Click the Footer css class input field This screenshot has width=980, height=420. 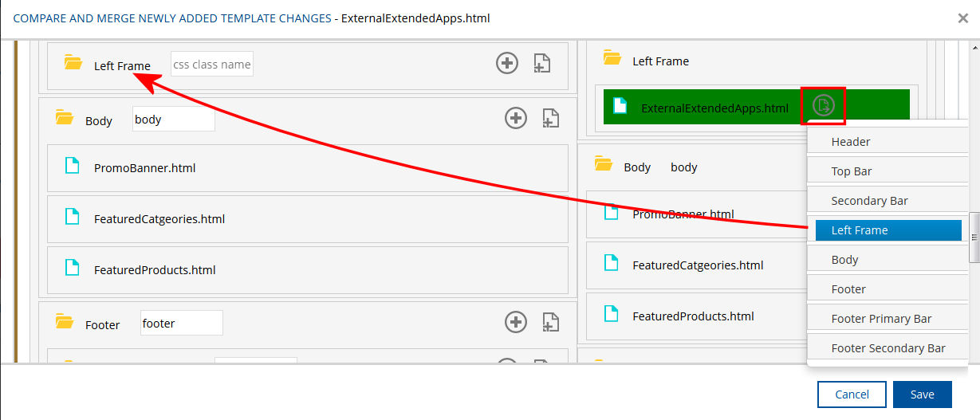pos(181,324)
